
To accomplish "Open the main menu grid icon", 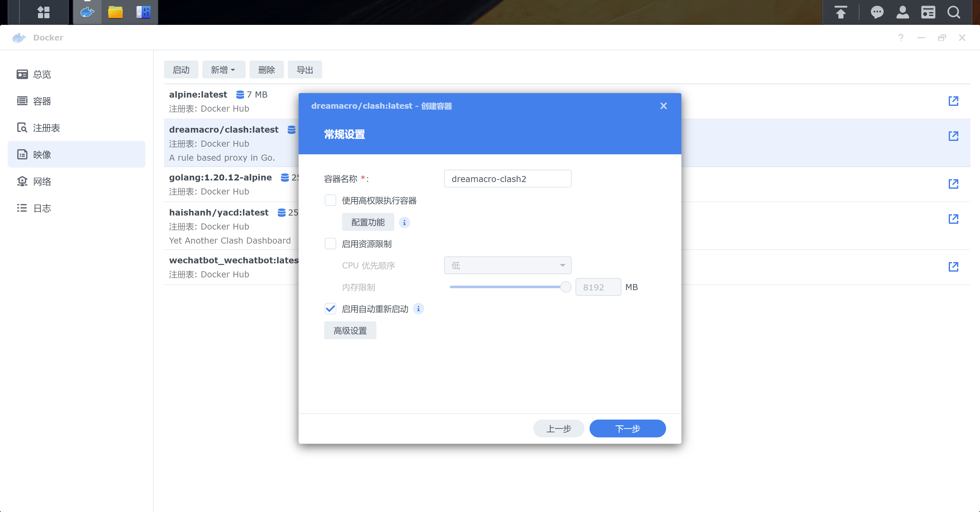I will pos(43,12).
